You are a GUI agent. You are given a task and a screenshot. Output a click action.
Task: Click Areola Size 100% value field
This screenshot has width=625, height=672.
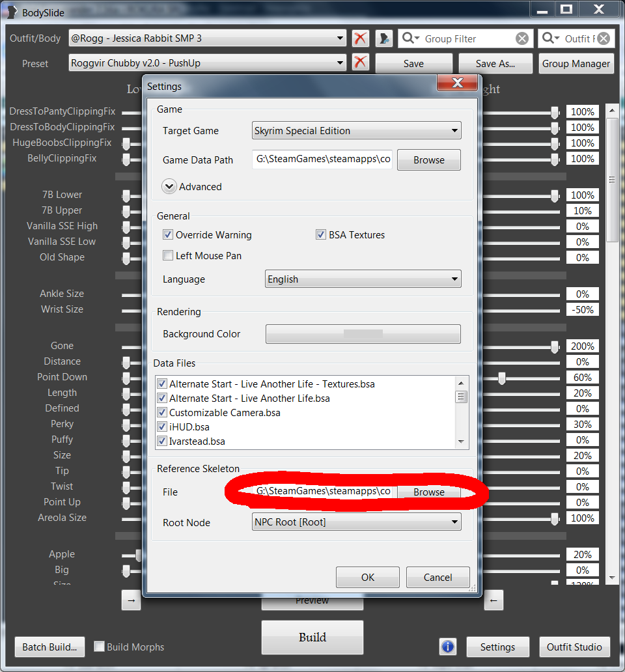point(582,518)
